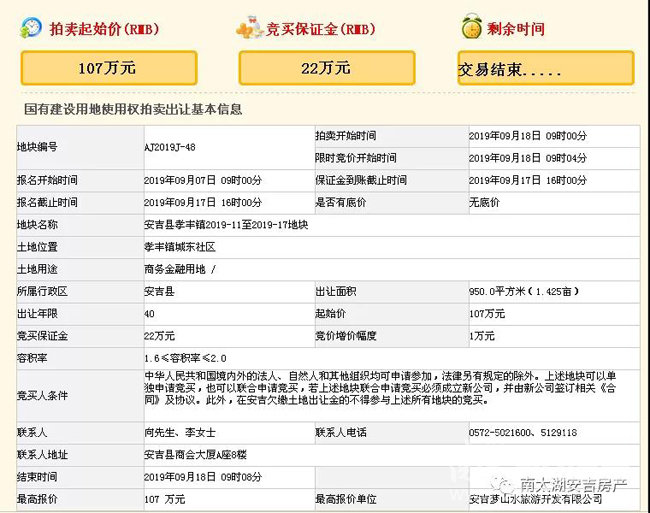This screenshot has width=650, height=513.
Task: Click the transfer term value 40
Action: [x=149, y=314]
